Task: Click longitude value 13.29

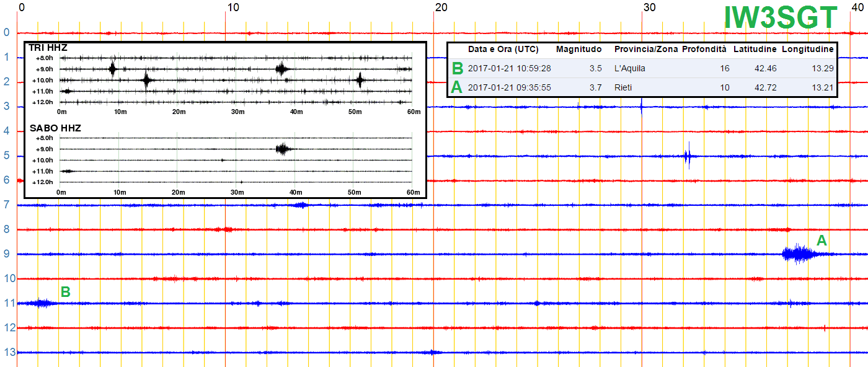Action: tap(823, 68)
